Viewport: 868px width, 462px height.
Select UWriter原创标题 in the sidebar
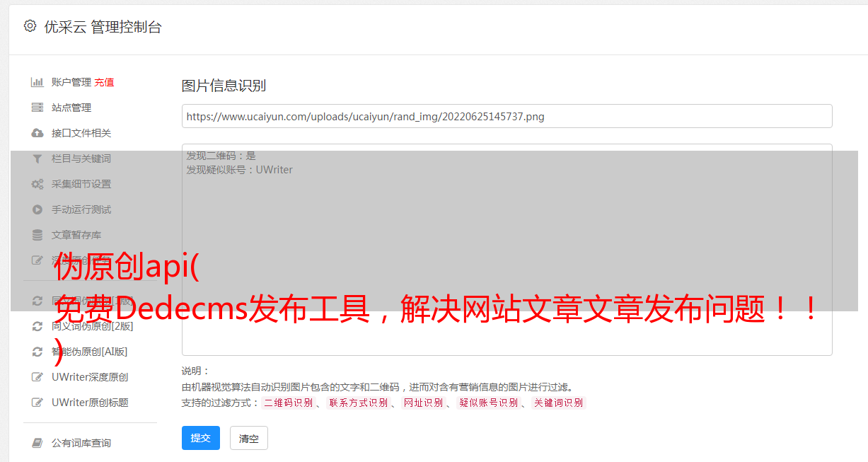(x=90, y=403)
